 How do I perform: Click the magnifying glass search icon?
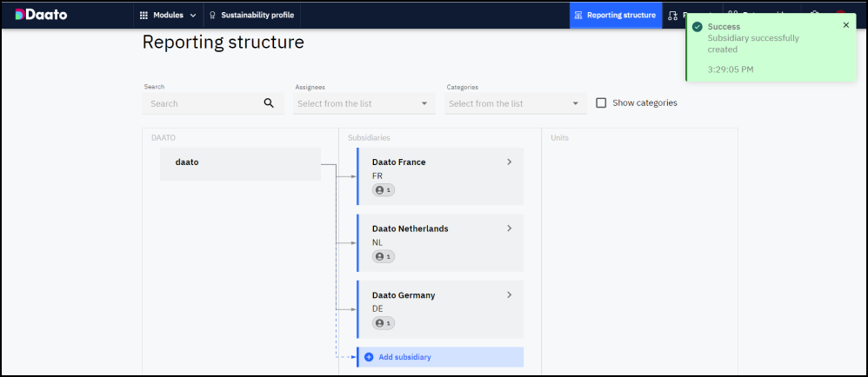269,103
